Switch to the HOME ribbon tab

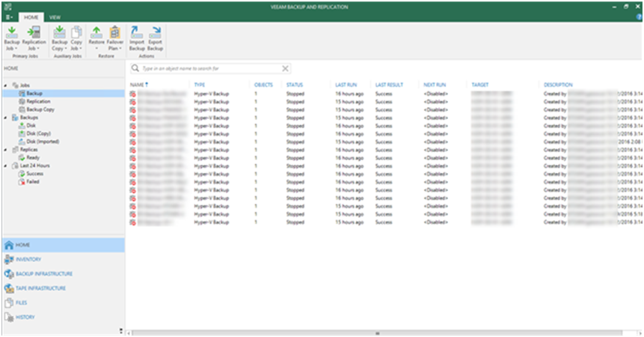click(31, 17)
